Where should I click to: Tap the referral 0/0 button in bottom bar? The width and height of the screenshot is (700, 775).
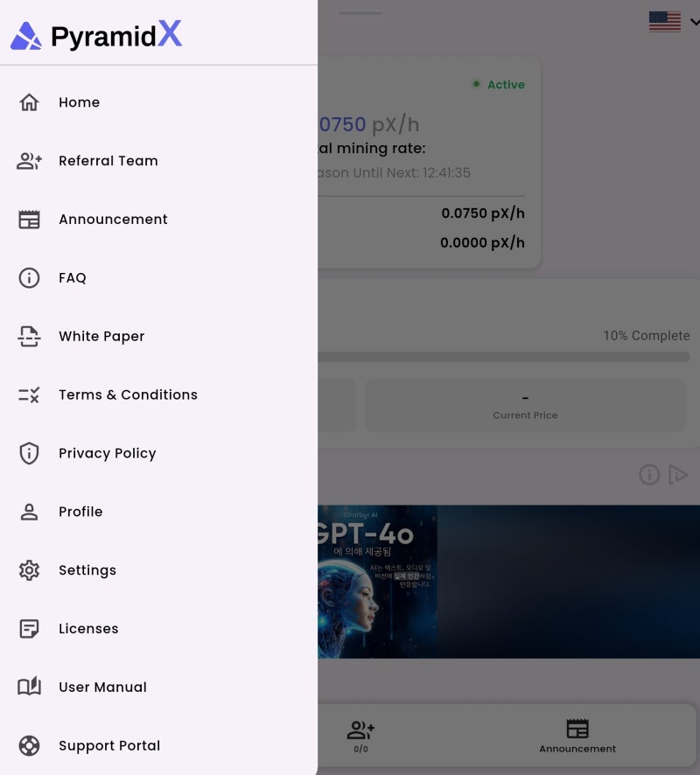tap(360, 736)
